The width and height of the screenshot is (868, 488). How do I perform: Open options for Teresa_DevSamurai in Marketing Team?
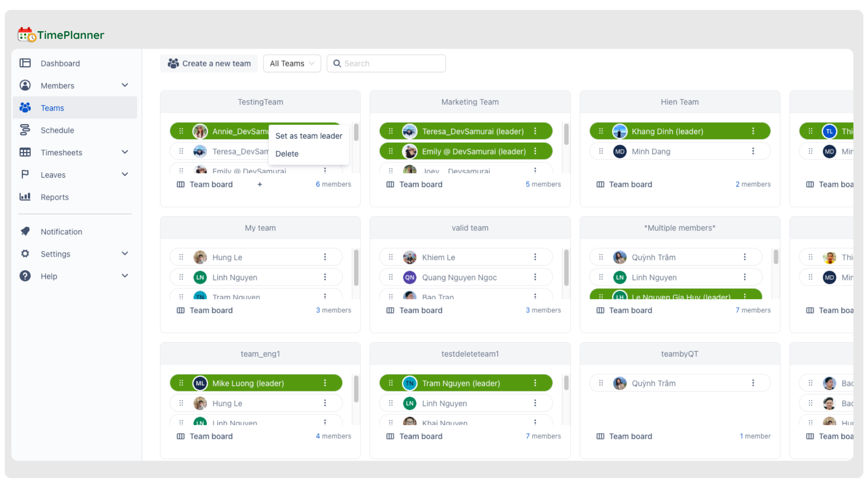[535, 131]
